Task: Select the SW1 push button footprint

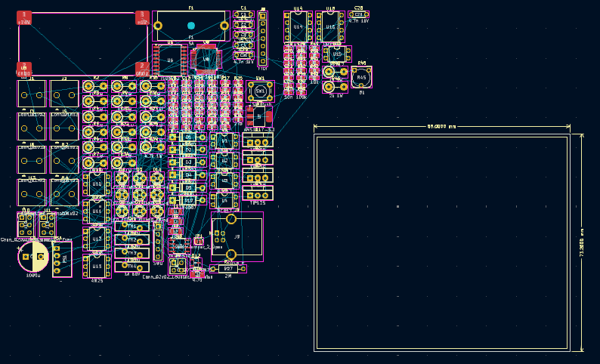Action: 260,91
